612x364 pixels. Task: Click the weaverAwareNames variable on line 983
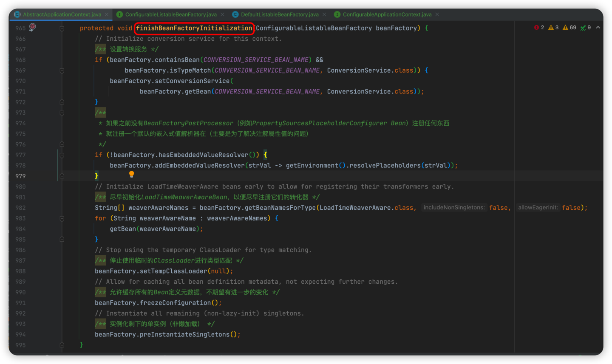pos(237,218)
